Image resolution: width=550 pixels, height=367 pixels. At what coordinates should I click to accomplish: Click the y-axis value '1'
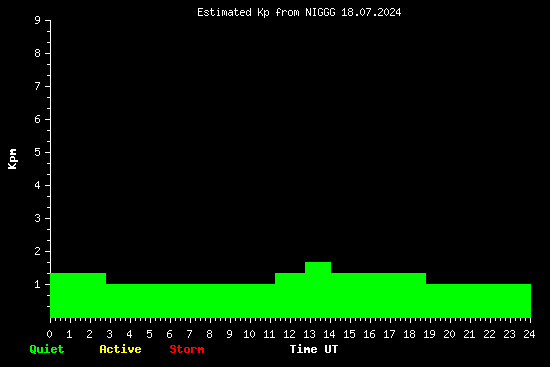click(38, 284)
